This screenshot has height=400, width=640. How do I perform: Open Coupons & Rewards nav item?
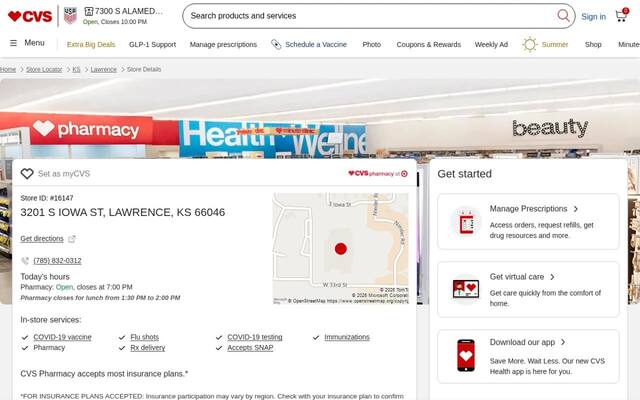coord(429,44)
